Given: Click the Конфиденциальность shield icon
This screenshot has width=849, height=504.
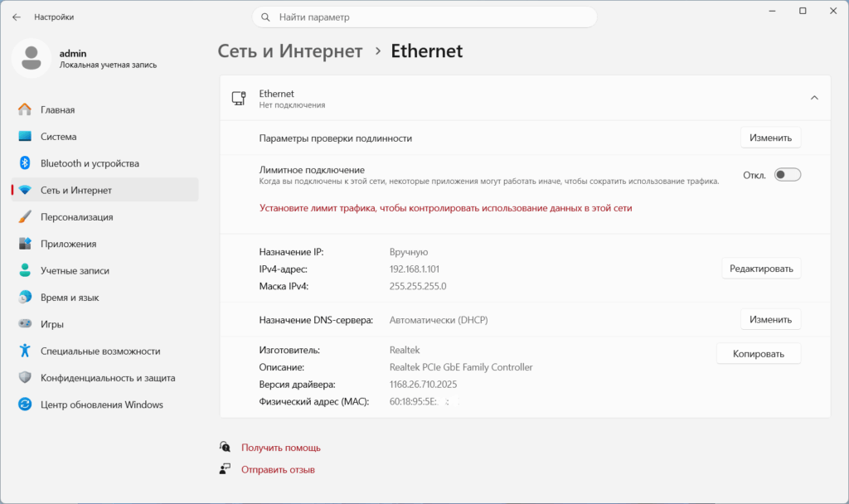Looking at the screenshot, I should coord(25,377).
